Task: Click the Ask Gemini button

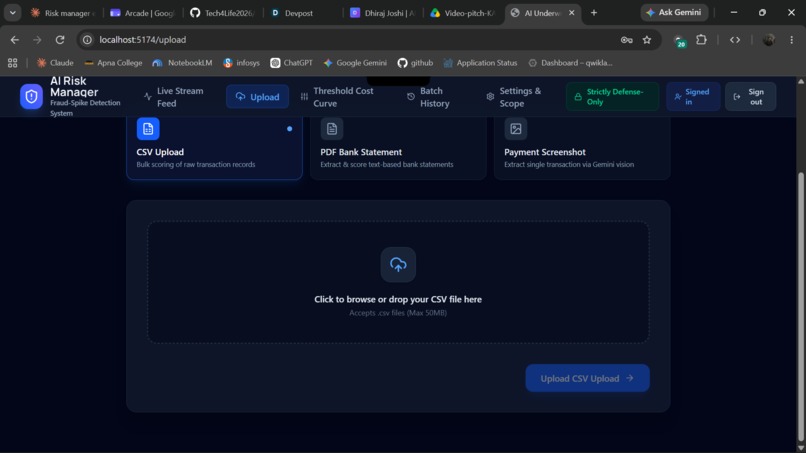Action: [674, 12]
